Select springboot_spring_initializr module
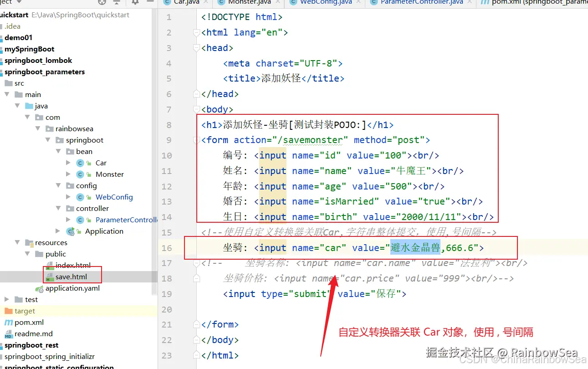Image resolution: width=588 pixels, height=369 pixels. [50, 357]
